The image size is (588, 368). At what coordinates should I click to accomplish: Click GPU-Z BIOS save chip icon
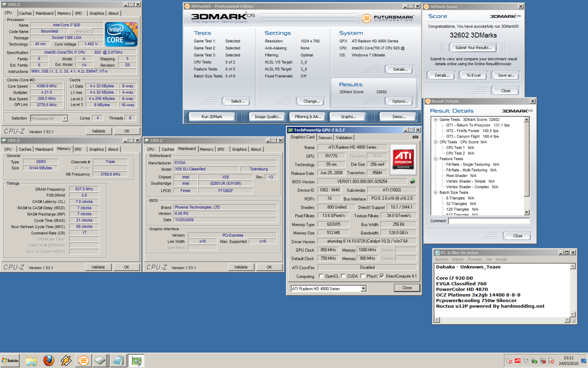pyautogui.click(x=413, y=181)
